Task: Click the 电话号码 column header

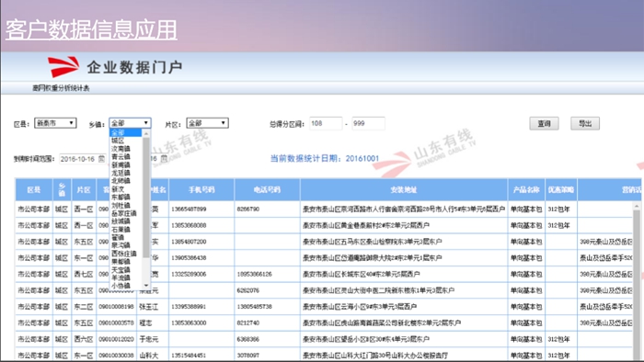Action: [267, 189]
